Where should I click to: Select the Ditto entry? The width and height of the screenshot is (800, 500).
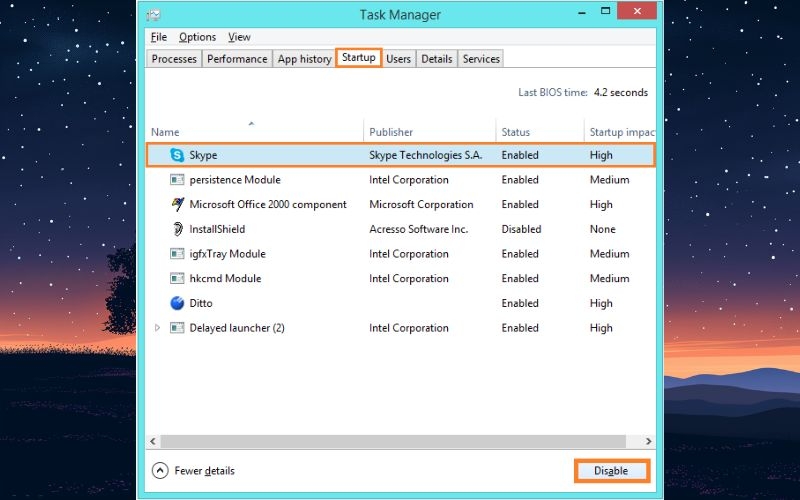(x=201, y=303)
